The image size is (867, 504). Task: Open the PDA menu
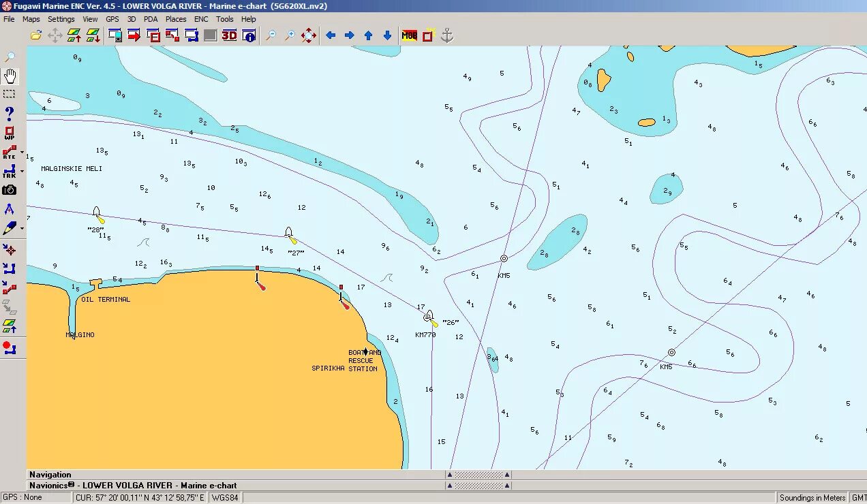tap(151, 19)
